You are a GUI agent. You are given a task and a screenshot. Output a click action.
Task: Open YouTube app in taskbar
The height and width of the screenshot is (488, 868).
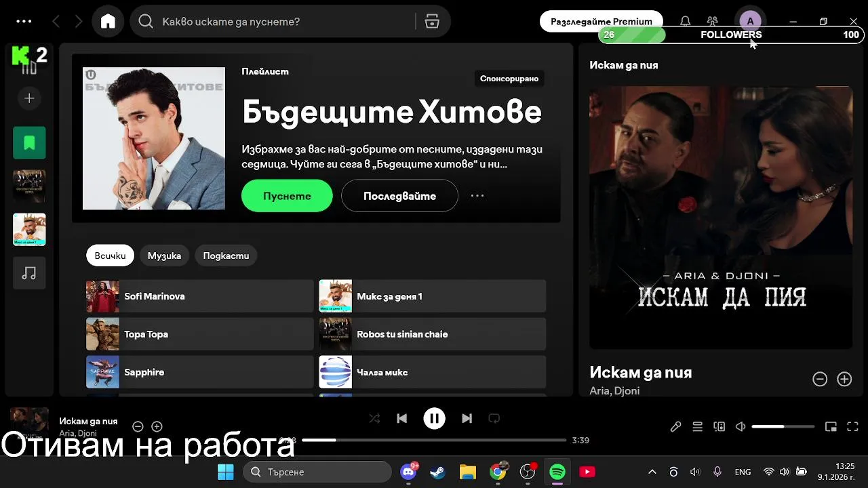point(587,472)
